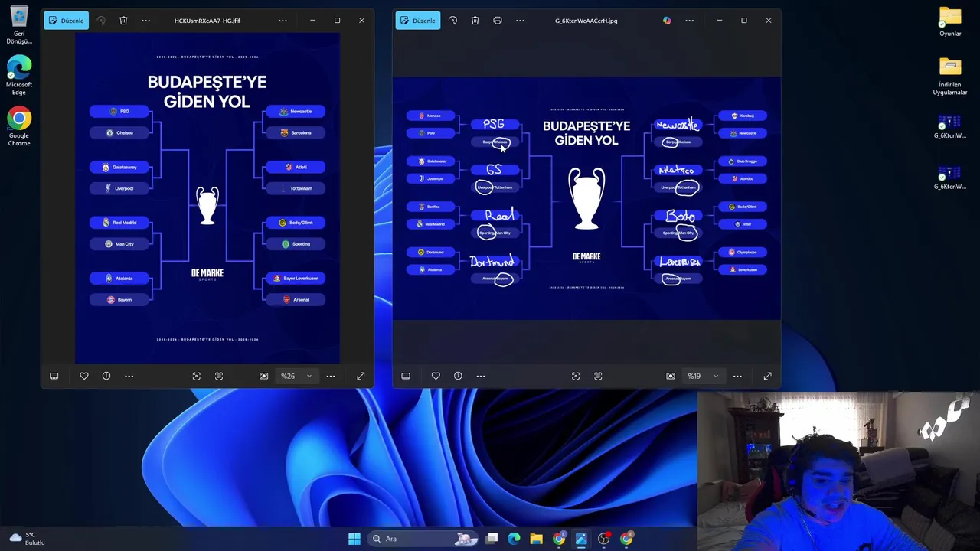Click the colorful Copilot icon in jpg window
This screenshot has width=980, height=551.
point(667,21)
